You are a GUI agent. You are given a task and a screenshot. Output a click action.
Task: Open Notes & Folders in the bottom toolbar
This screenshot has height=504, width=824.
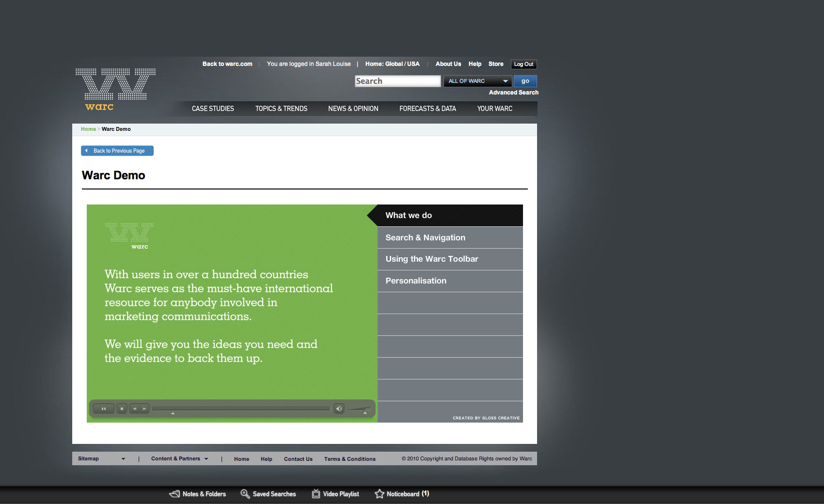pyautogui.click(x=198, y=494)
